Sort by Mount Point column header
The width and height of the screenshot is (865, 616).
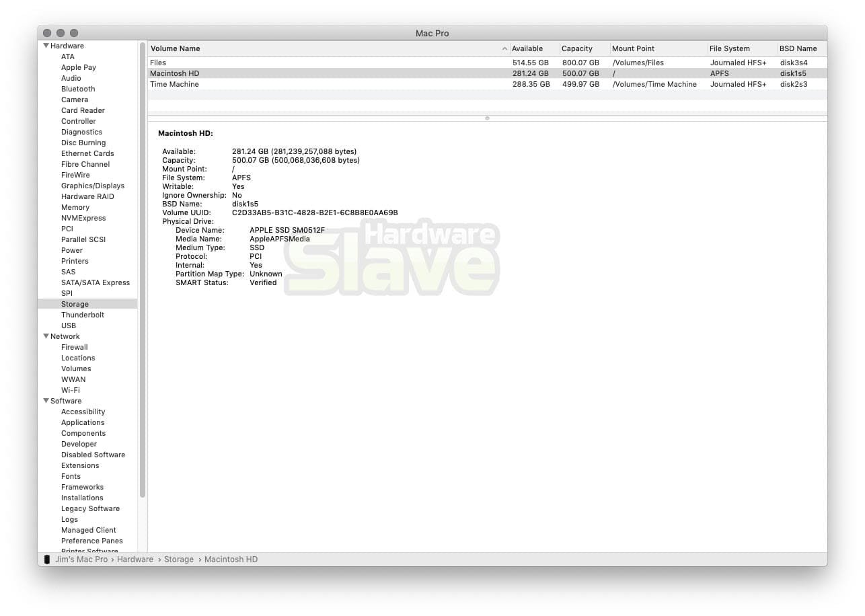tap(659, 48)
